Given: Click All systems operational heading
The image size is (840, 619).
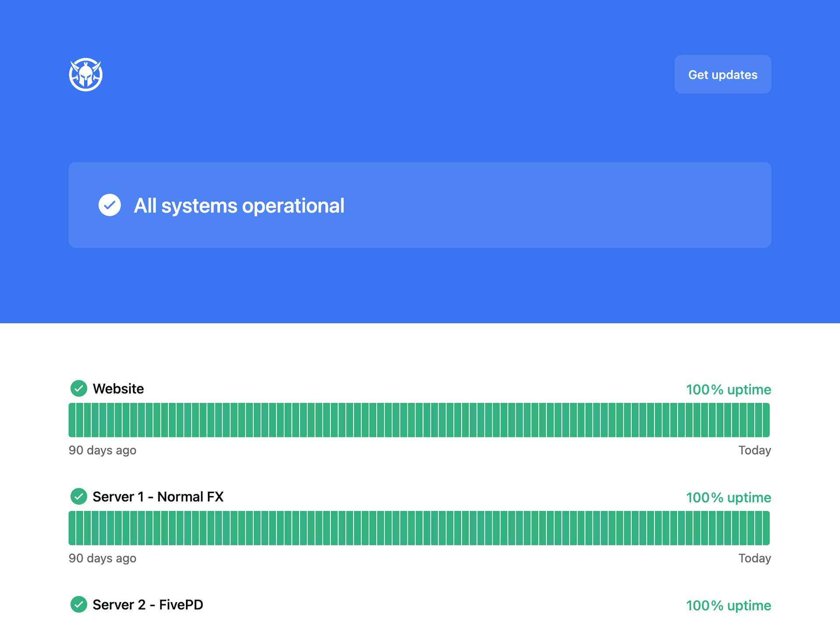Looking at the screenshot, I should click(239, 206).
